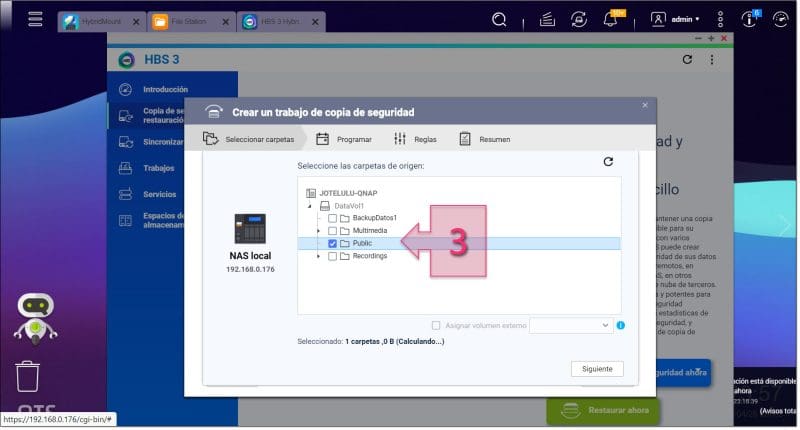This screenshot has height=430, width=800.
Task: Enable Asignar volumen externo checkbox
Action: point(436,325)
